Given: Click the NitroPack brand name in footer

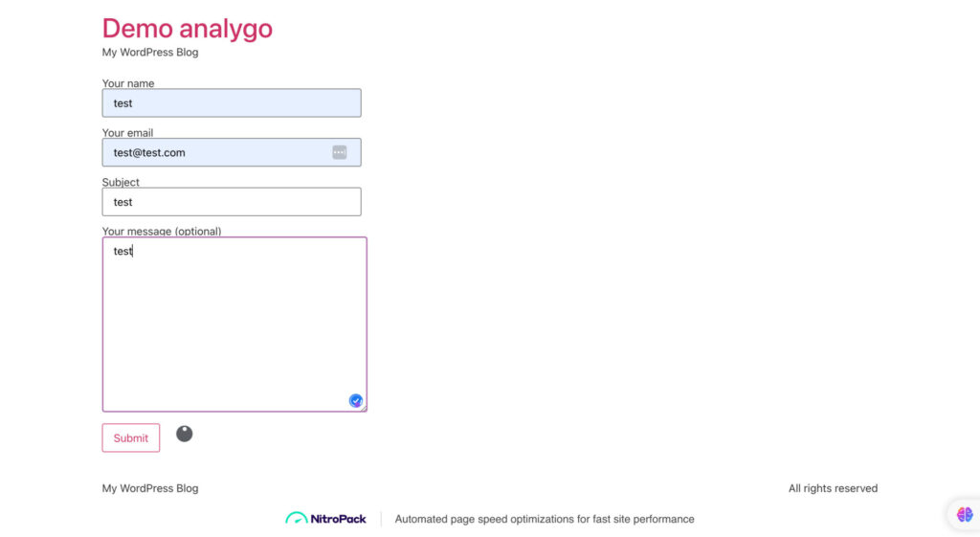Looking at the screenshot, I should click(338, 519).
